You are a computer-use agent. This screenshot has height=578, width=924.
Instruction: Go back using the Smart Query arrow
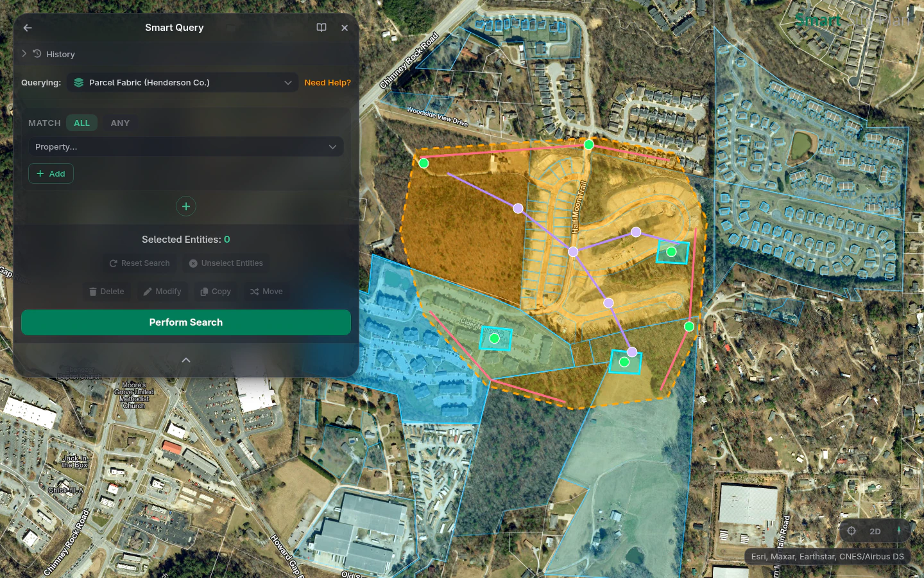pyautogui.click(x=28, y=28)
